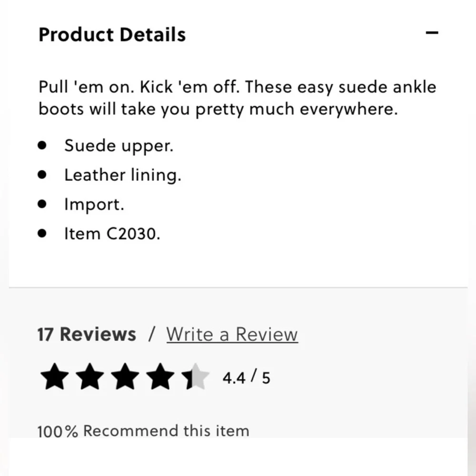Click the bullet dot beside Leather lining

tap(42, 175)
